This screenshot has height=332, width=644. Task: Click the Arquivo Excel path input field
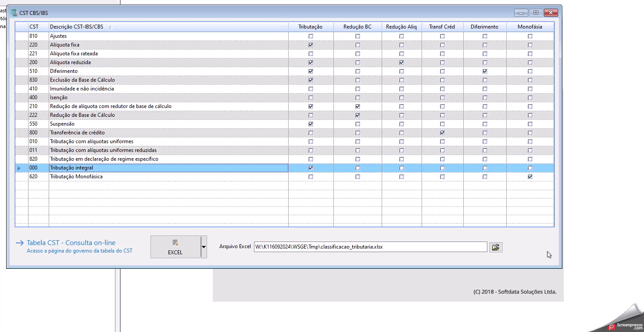(370, 247)
